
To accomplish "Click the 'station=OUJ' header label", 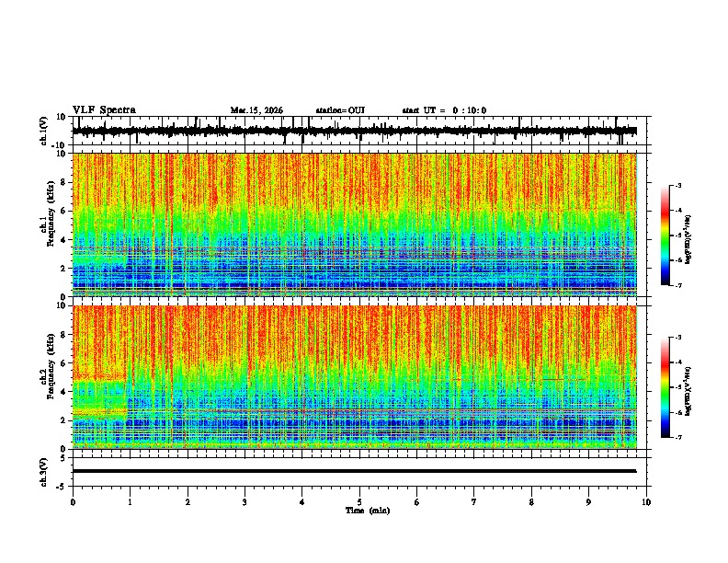I will [x=340, y=110].
